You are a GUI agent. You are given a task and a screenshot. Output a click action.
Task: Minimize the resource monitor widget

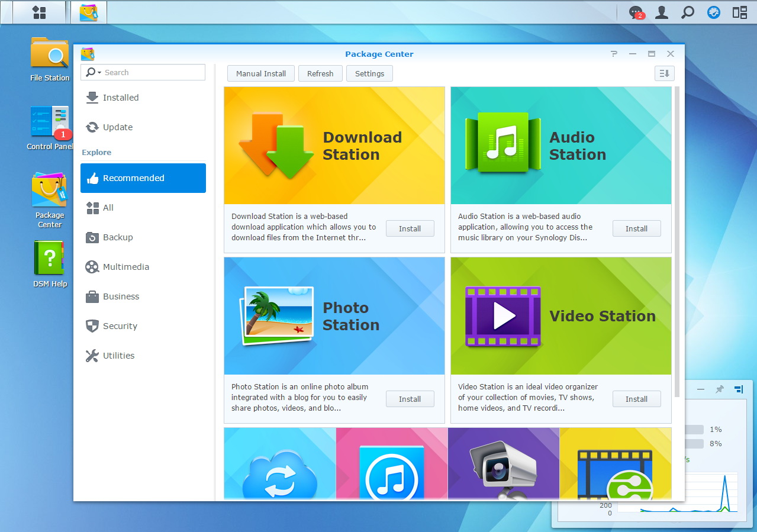point(701,389)
